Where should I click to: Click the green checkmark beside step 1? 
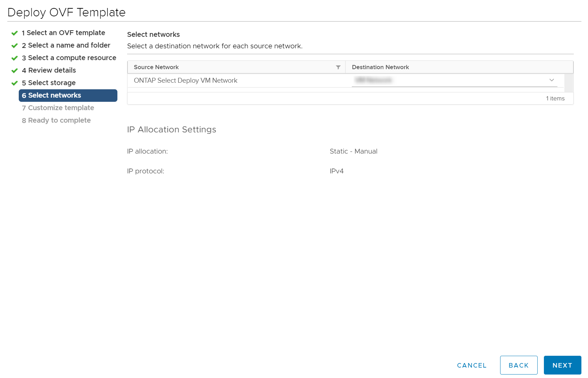(x=14, y=33)
